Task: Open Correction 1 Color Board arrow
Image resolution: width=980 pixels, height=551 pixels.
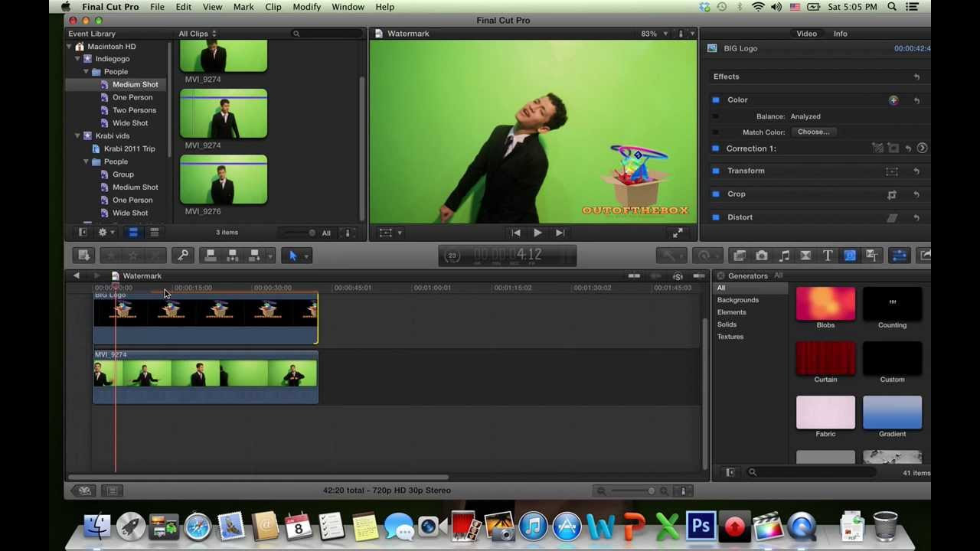Action: tap(922, 148)
